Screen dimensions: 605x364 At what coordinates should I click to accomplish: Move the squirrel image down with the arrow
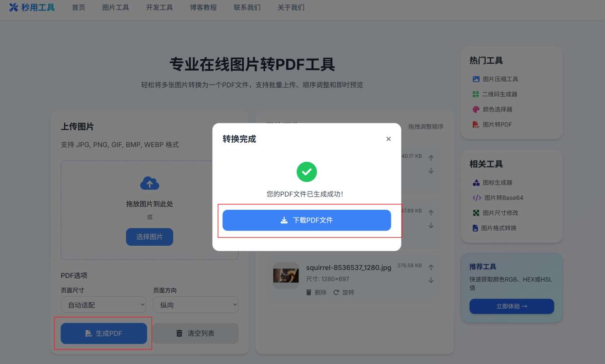(431, 280)
